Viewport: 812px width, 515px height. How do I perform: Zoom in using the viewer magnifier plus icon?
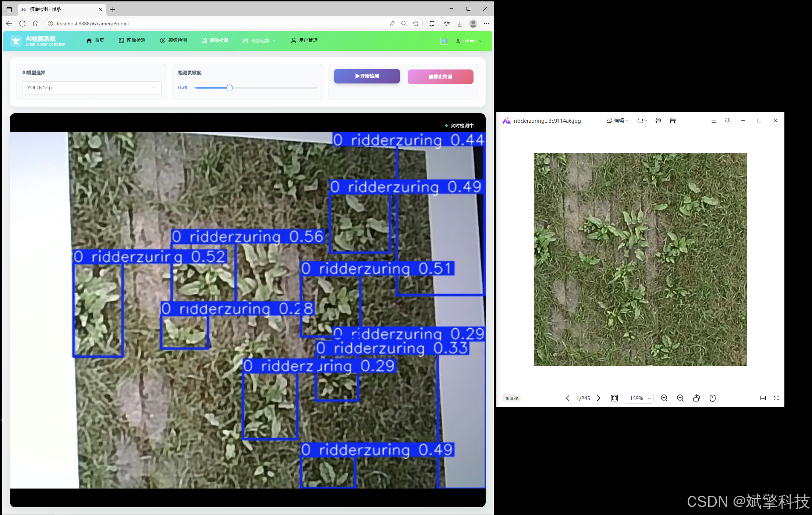pos(664,398)
